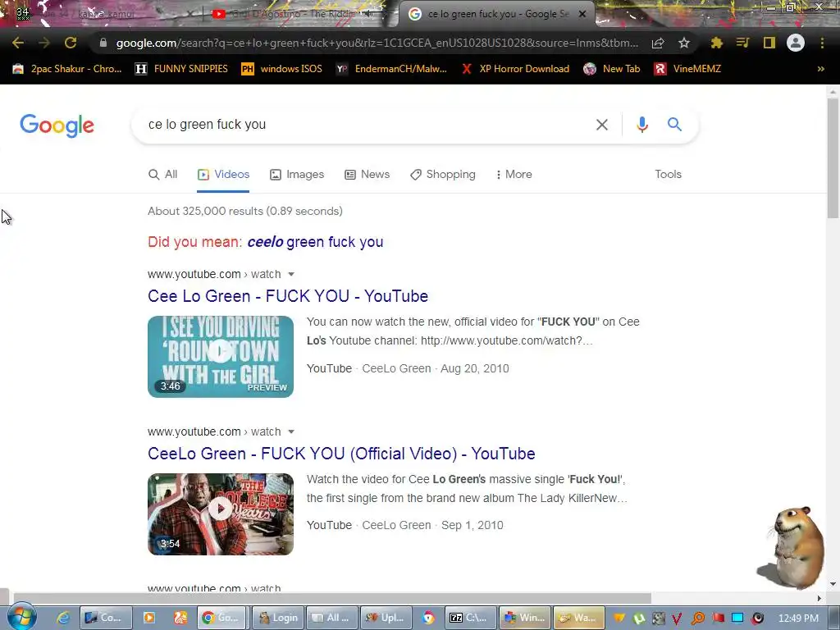
Task: Click the red V tray icon
Action: click(677, 619)
